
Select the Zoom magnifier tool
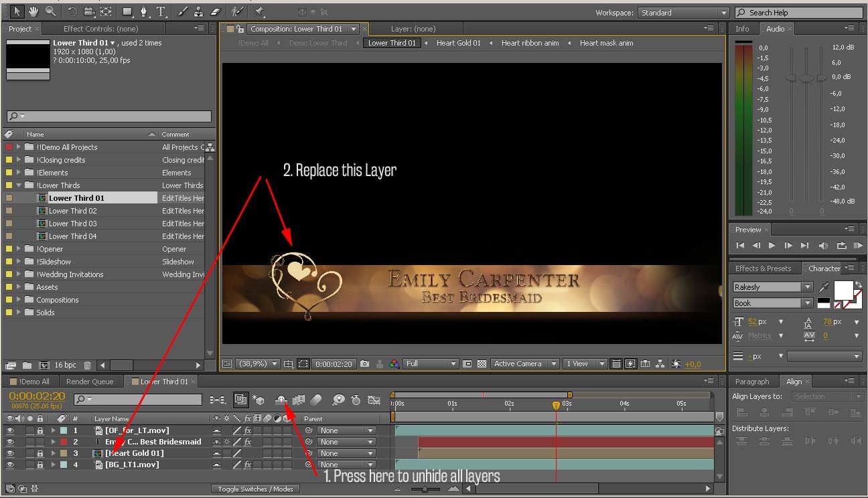click(x=50, y=11)
